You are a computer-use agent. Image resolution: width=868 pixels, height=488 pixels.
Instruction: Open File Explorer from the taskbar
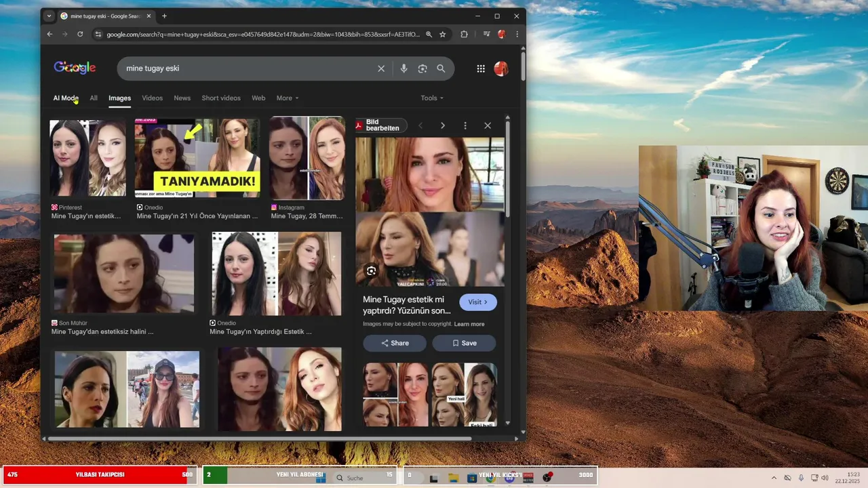coord(453,478)
